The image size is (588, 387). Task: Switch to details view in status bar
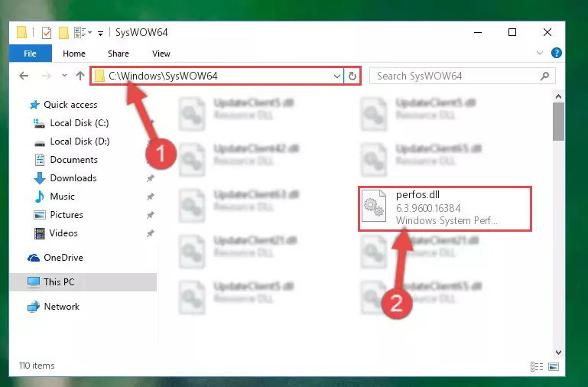point(537,366)
